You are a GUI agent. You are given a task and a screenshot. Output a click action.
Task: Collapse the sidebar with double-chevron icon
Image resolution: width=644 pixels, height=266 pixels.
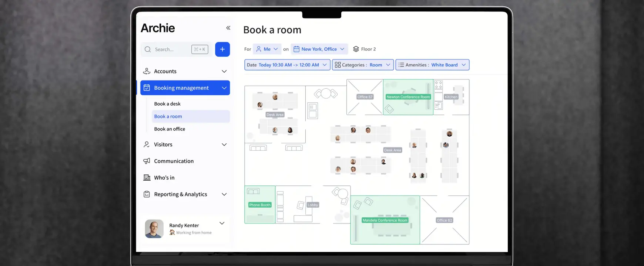tap(228, 28)
